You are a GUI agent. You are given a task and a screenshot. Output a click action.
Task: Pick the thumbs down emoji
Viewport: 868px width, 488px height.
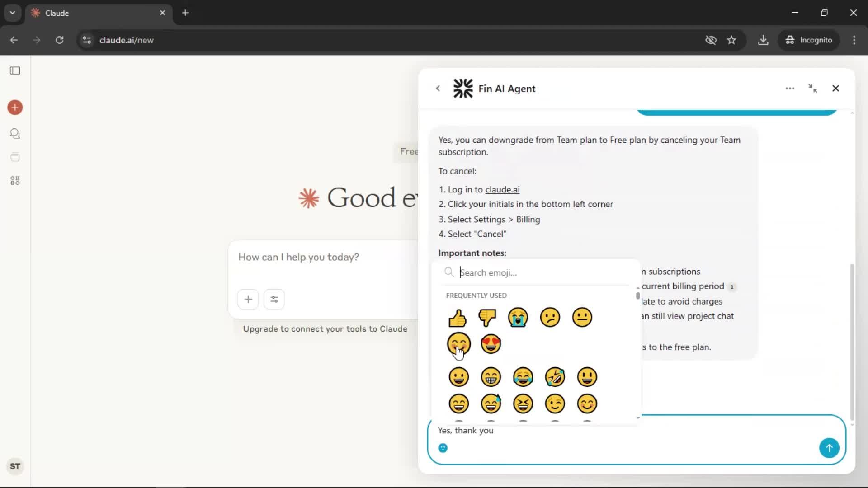pyautogui.click(x=487, y=318)
